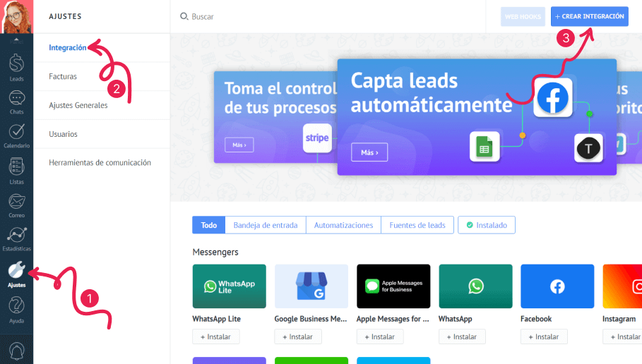
Task: Click the Messengers section heading
Action: click(x=215, y=252)
